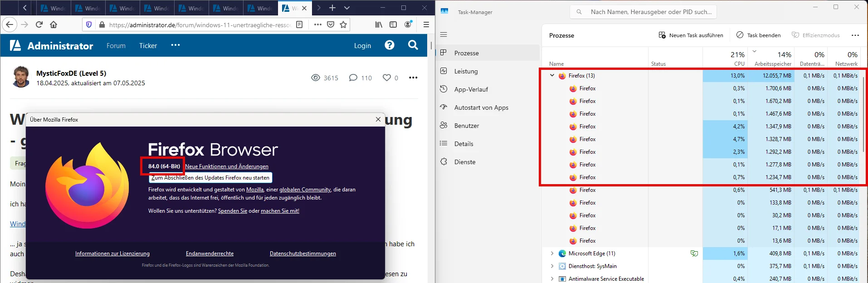
Task: Open site search magnifier
Action: 413,45
